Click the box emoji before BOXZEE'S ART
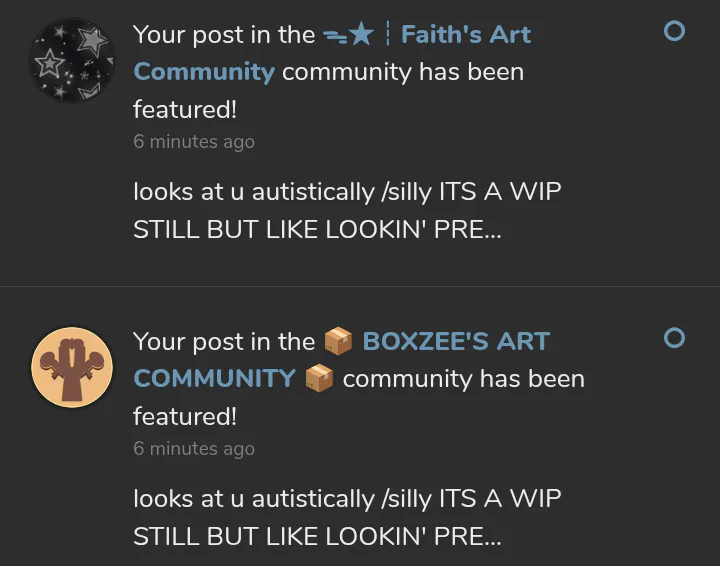The width and height of the screenshot is (720, 566). coord(338,341)
